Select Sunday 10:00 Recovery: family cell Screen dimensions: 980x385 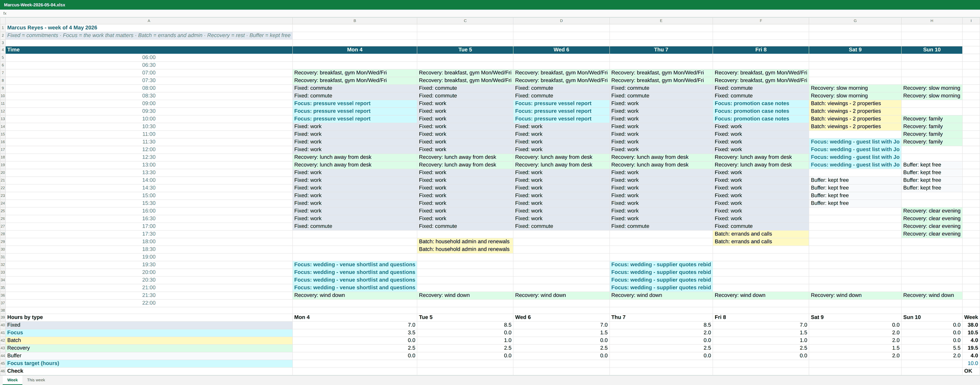(x=932, y=119)
